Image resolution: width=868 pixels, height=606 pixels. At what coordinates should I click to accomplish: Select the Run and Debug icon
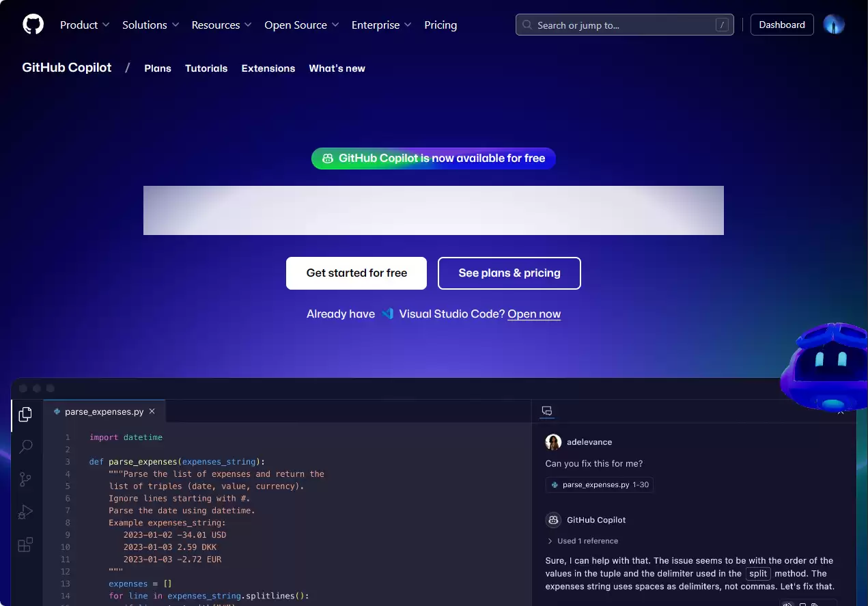[25, 512]
